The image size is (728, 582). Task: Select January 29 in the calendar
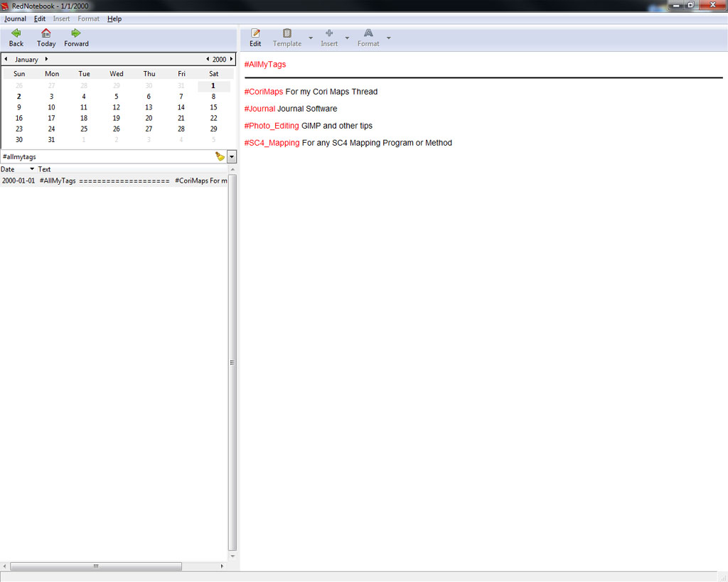pyautogui.click(x=213, y=129)
